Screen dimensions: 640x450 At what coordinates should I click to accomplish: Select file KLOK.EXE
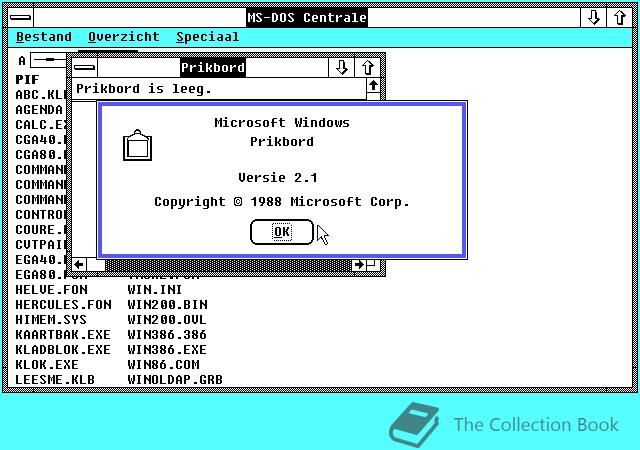(x=47, y=365)
